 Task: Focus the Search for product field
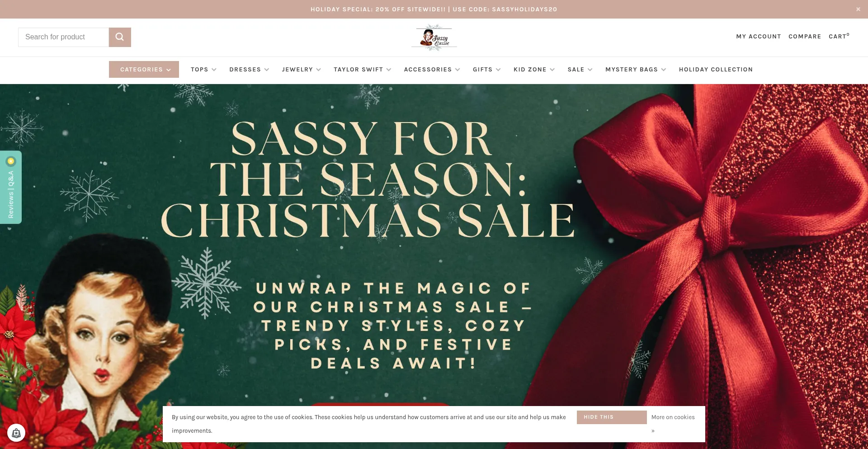(63, 37)
